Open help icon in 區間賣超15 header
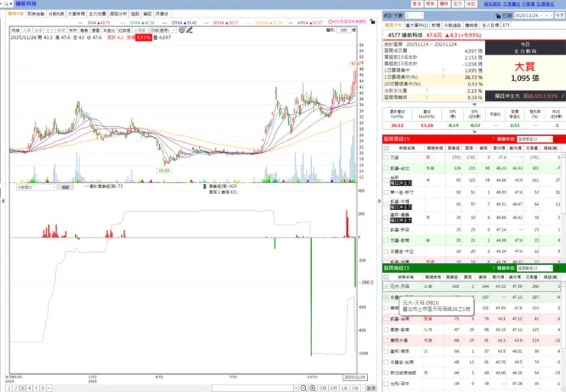 pyautogui.click(x=493, y=268)
